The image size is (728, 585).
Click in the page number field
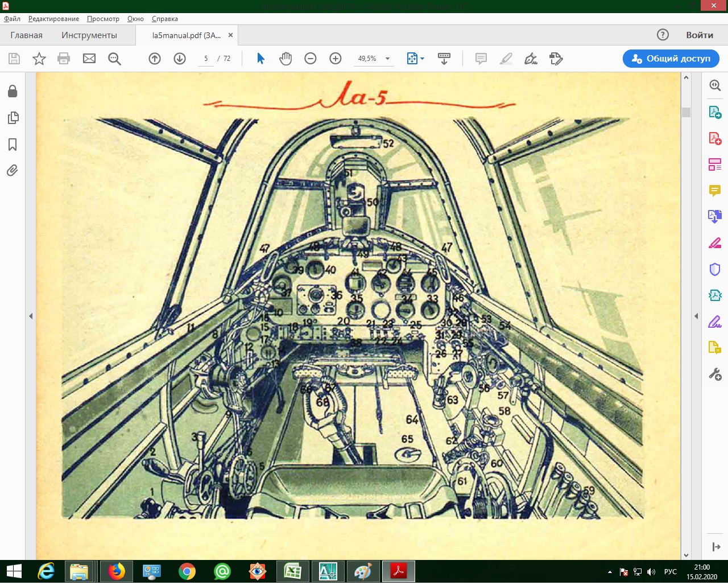[206, 59]
